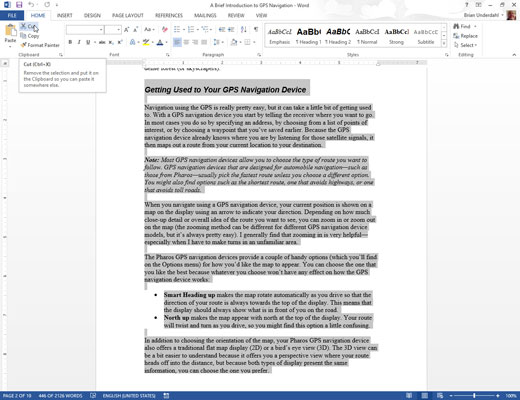
Task: Redo the last action
Action: point(47,5)
